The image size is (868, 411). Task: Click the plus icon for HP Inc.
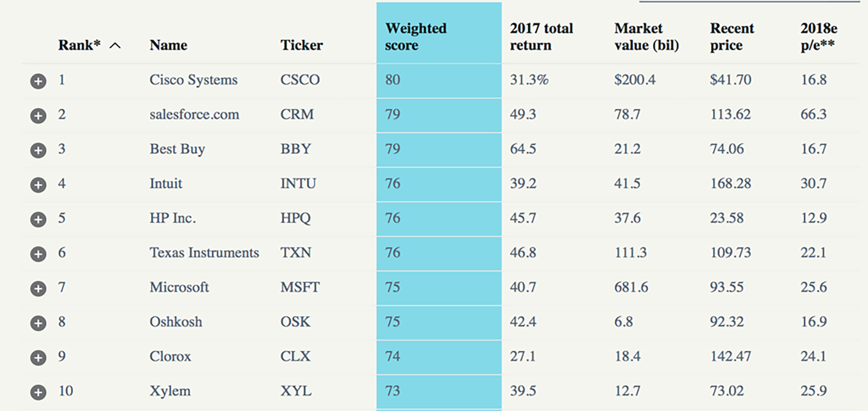(x=38, y=219)
